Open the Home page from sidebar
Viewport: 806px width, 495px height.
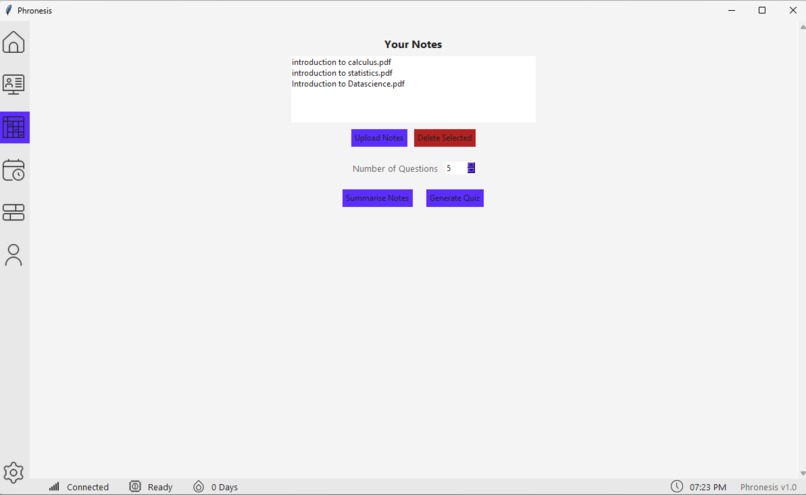(x=13, y=42)
